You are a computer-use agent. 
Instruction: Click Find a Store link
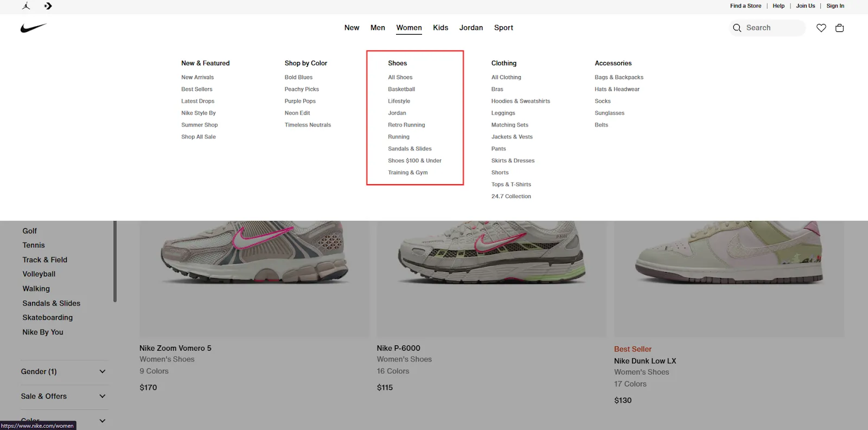click(x=745, y=6)
